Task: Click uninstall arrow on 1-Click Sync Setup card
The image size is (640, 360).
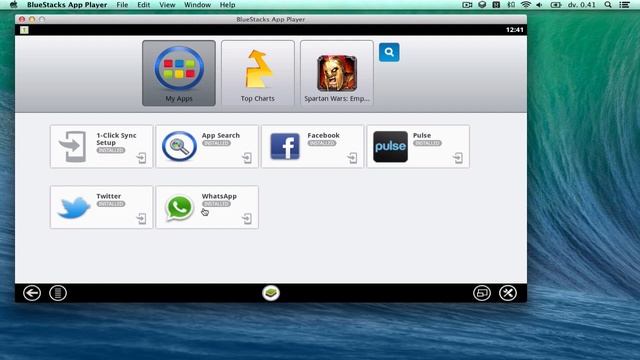Action: [142, 158]
